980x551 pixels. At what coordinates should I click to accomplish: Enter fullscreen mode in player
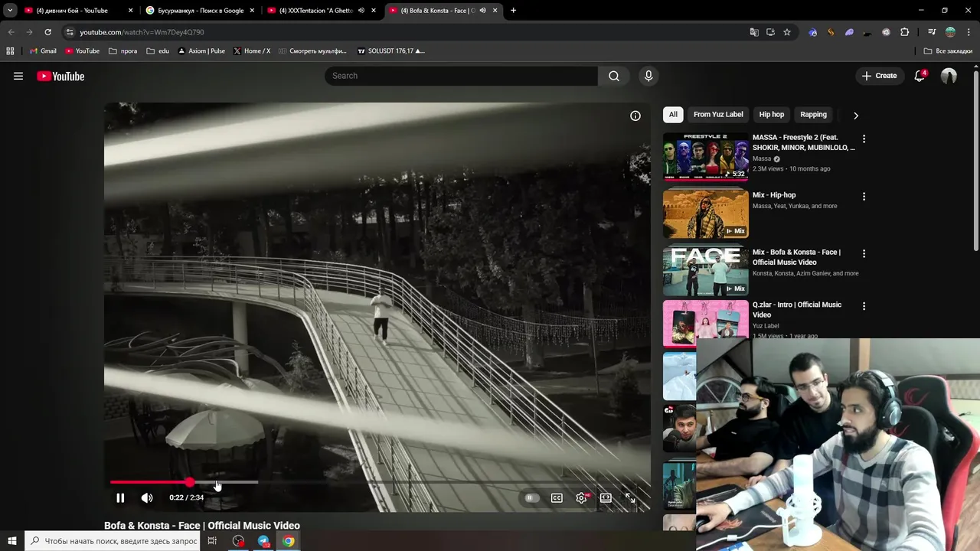pyautogui.click(x=630, y=497)
